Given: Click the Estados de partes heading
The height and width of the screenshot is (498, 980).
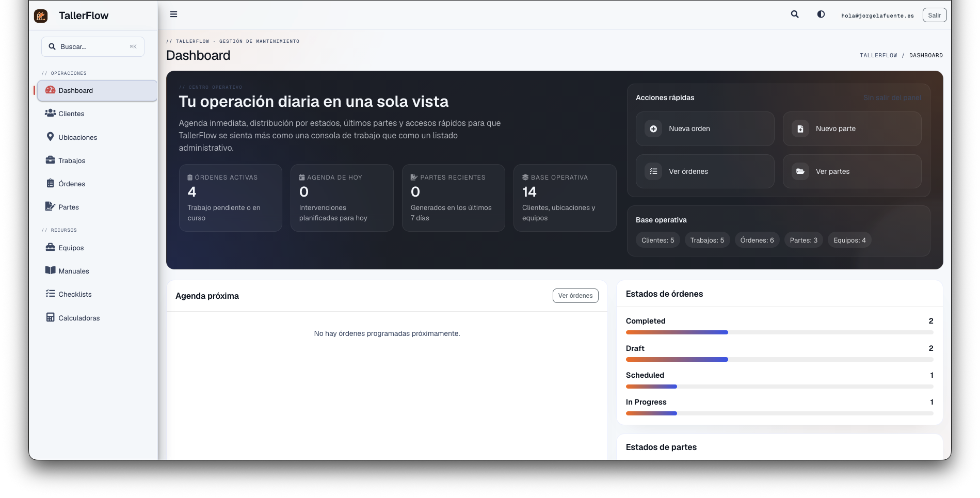Looking at the screenshot, I should click(x=661, y=447).
